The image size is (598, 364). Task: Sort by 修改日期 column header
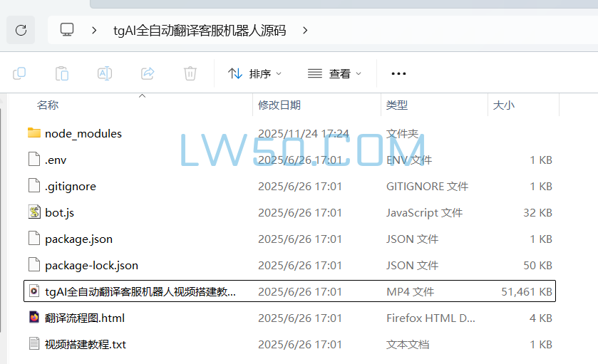(x=279, y=105)
